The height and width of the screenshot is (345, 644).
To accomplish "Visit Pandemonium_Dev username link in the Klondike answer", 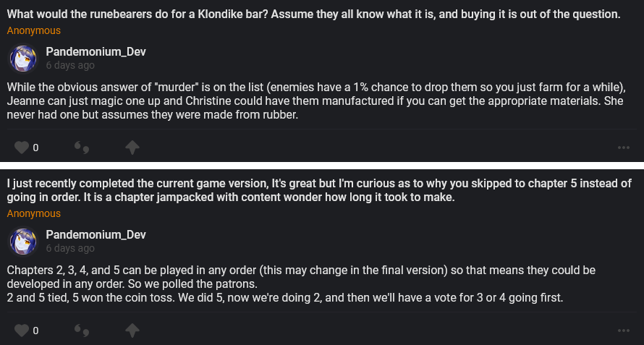I will pos(96,52).
